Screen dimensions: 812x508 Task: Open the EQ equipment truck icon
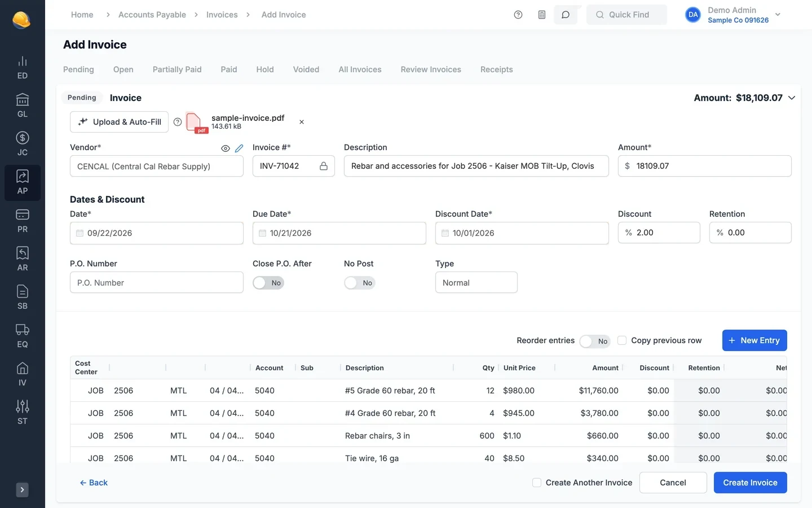[x=22, y=336]
